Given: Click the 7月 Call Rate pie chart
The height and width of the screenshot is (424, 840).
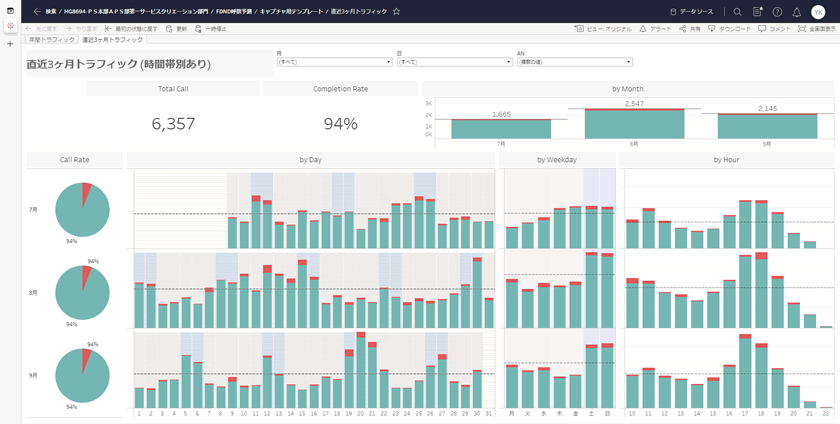Looking at the screenshot, I should pyautogui.click(x=82, y=210).
